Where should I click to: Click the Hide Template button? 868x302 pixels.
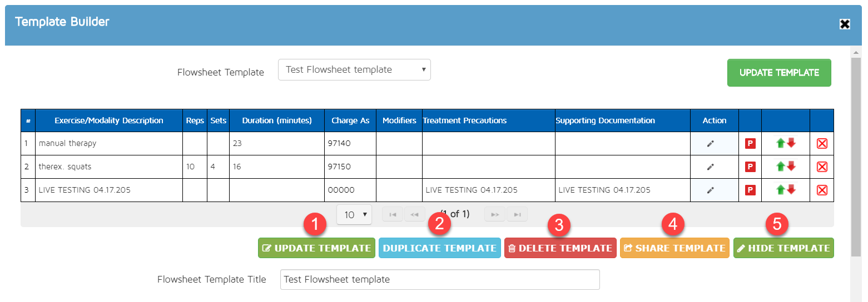click(783, 248)
